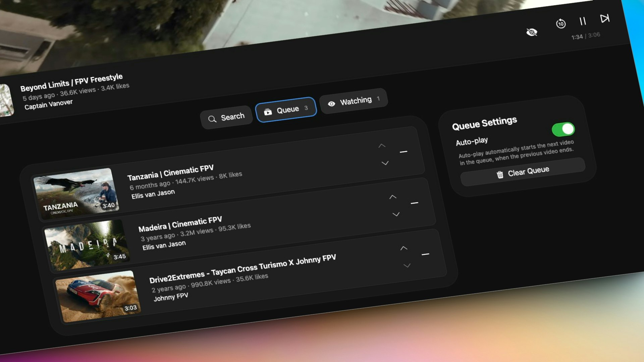Hide the player controls with eye-slash icon
The image size is (644, 362).
[532, 32]
